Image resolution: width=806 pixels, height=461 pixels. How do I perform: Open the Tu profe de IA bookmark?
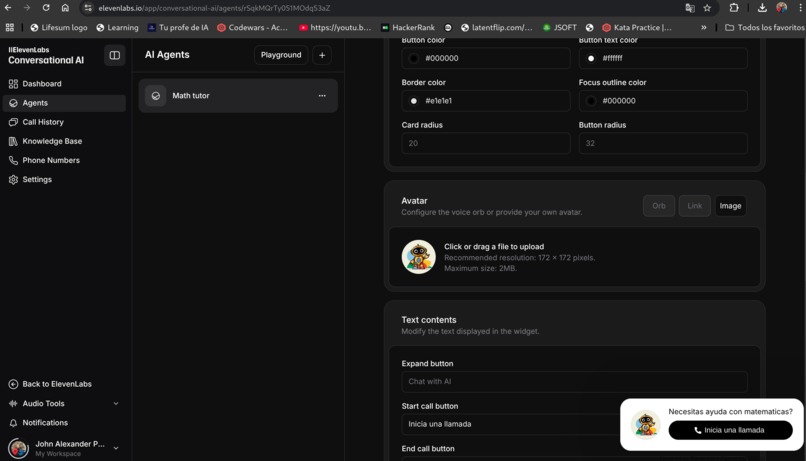click(178, 27)
